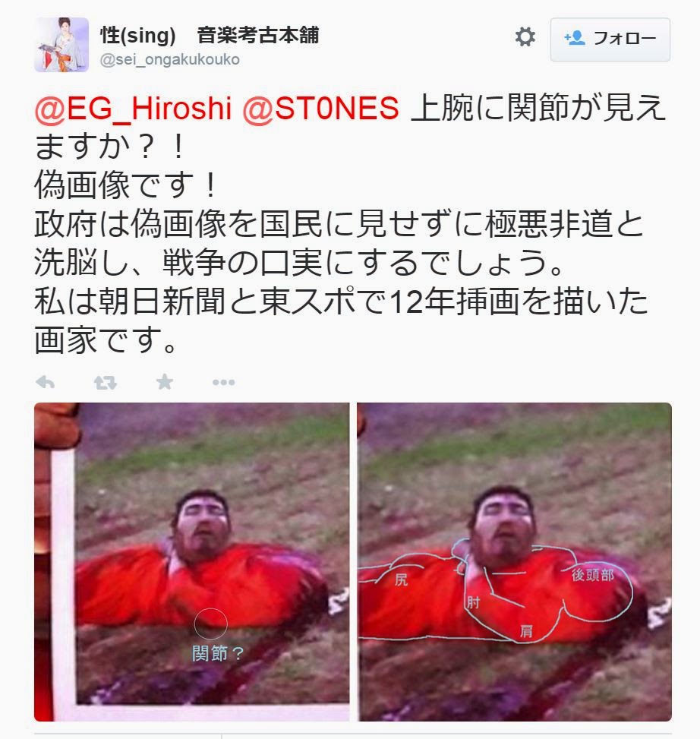Click the tweet line 偽画像です！
This screenshot has height=739, width=700.
click(x=126, y=185)
